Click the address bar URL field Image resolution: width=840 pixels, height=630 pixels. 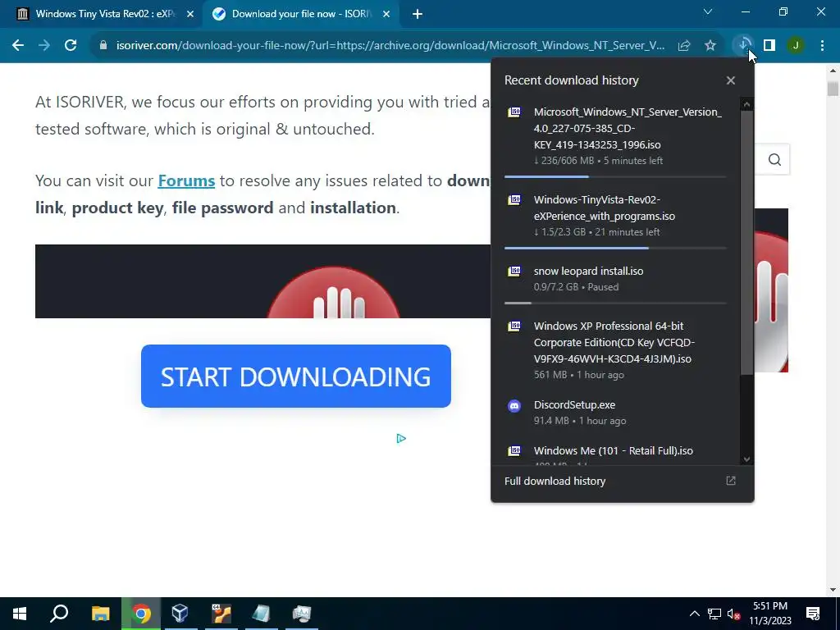[390, 46]
